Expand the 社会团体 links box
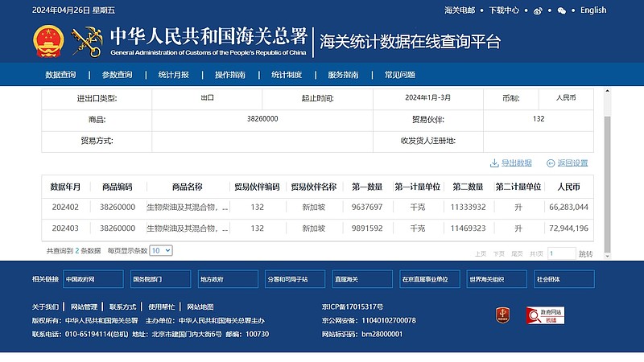 coord(564,279)
